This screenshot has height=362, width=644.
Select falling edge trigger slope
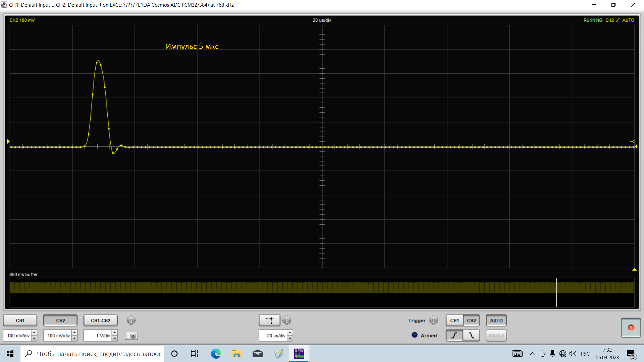471,336
